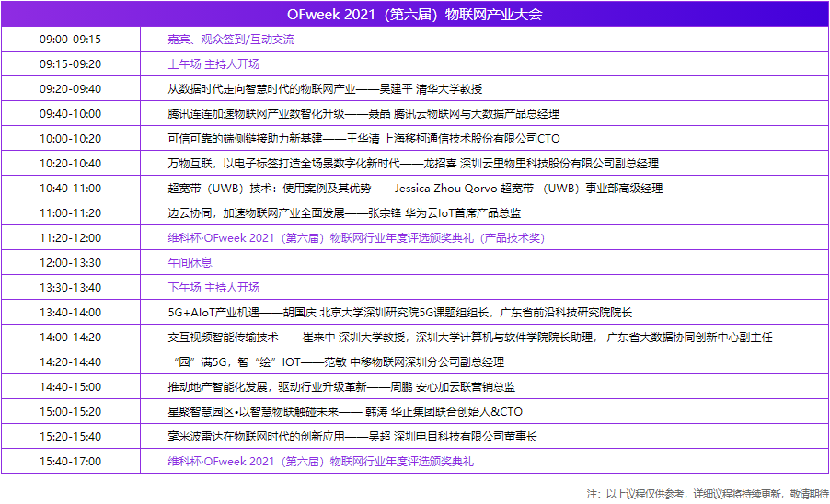Select the time cell 10:40-11:00

(71, 189)
